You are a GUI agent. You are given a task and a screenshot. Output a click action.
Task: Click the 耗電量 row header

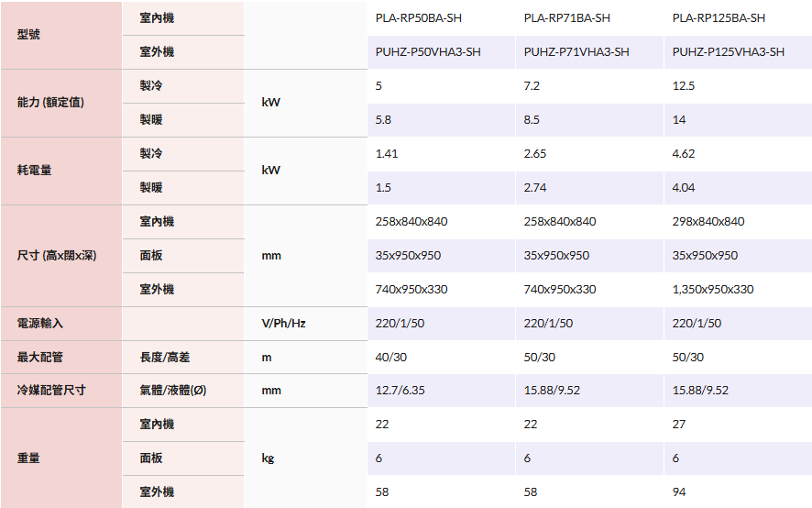34,171
